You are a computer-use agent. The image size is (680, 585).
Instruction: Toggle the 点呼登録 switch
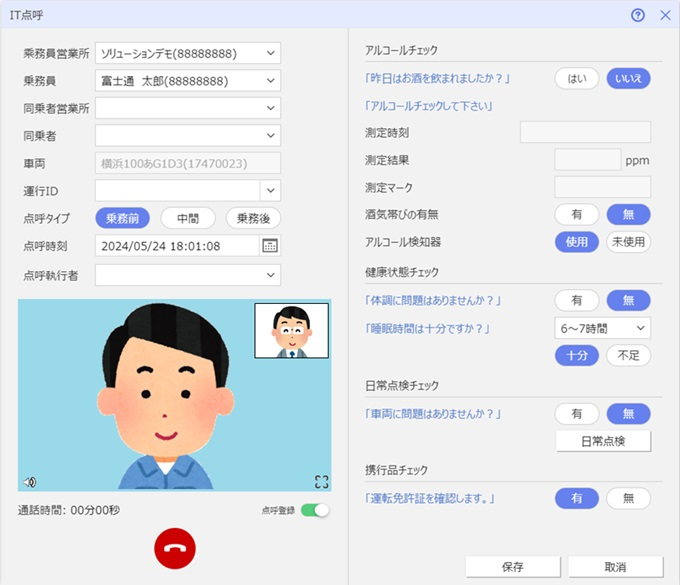click(x=315, y=510)
